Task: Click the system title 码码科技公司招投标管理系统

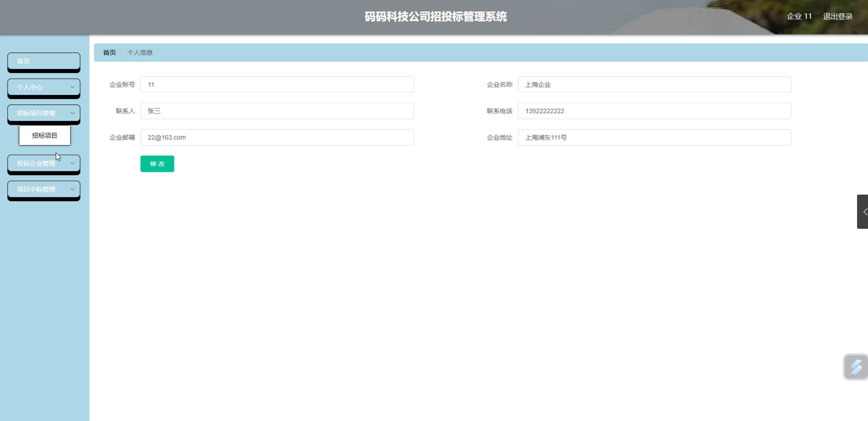Action: (x=436, y=16)
